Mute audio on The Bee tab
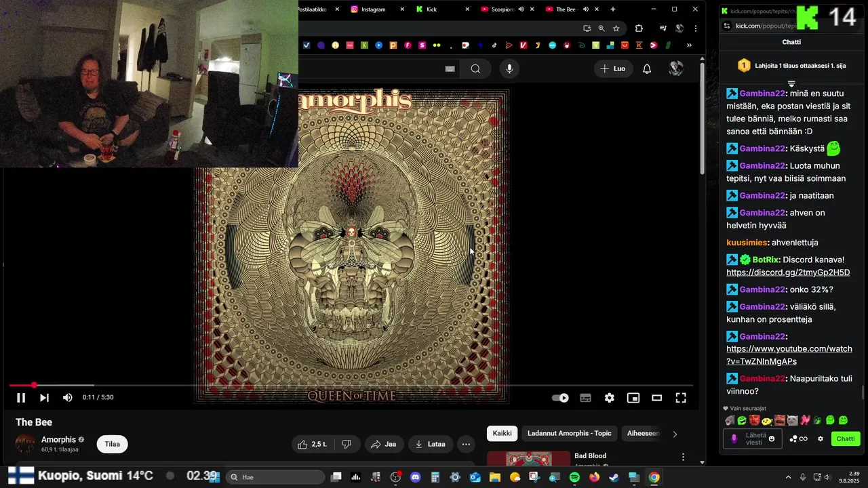The height and width of the screenshot is (488, 868). coord(586,9)
